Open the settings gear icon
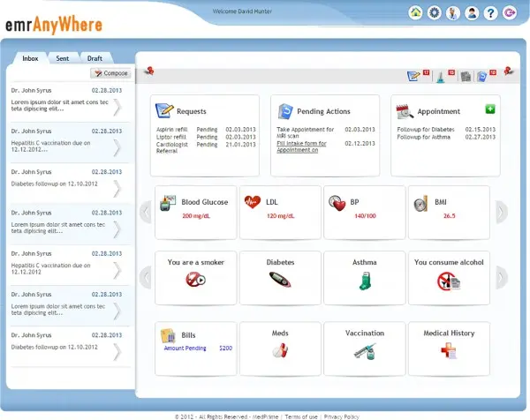 pos(435,13)
